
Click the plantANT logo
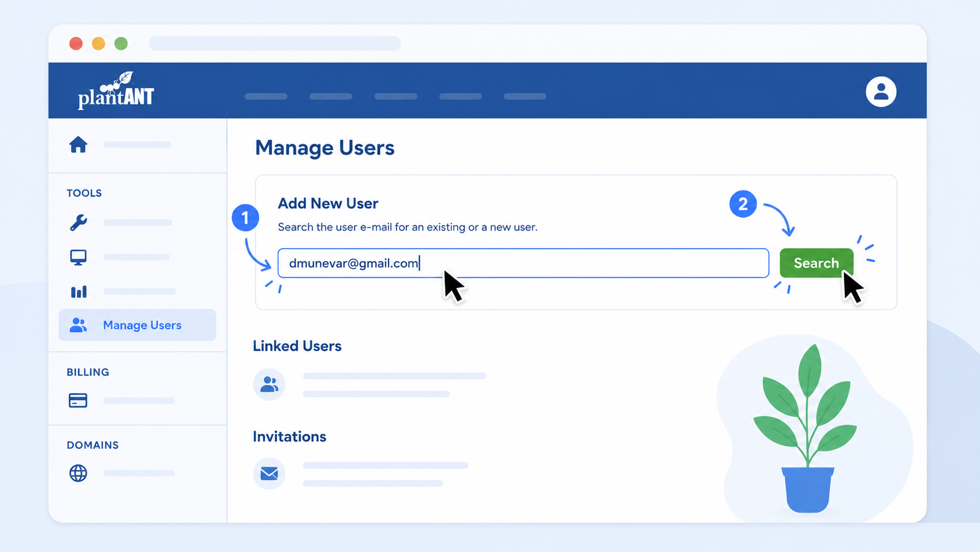[116, 91]
